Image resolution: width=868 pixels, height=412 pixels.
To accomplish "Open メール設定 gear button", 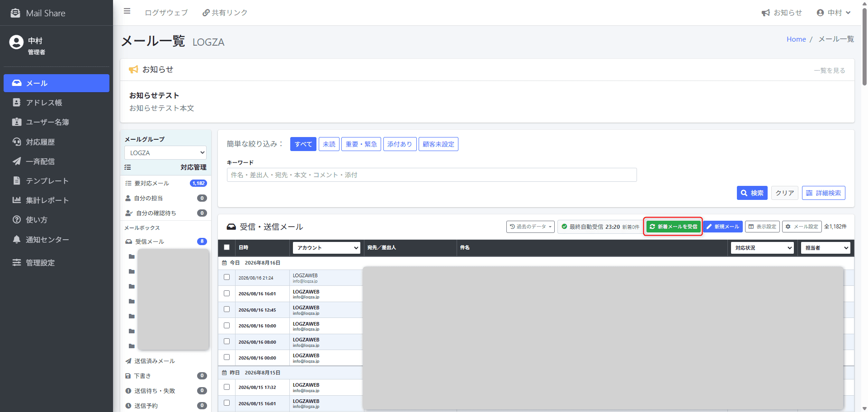I will tap(802, 227).
